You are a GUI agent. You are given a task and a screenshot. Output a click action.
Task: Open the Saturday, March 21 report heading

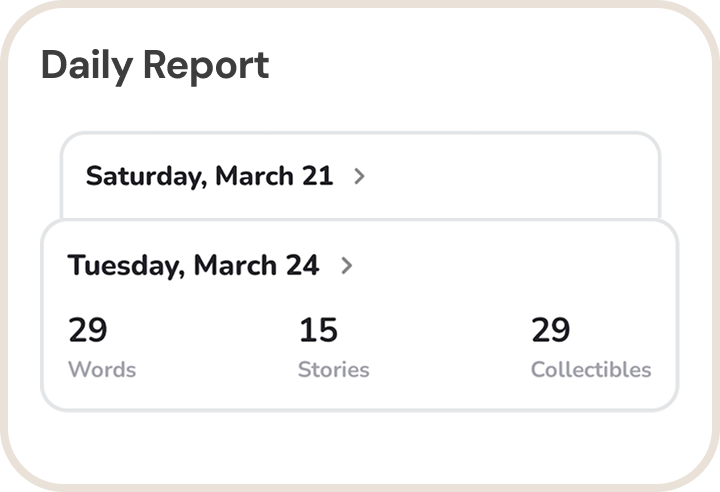209,177
